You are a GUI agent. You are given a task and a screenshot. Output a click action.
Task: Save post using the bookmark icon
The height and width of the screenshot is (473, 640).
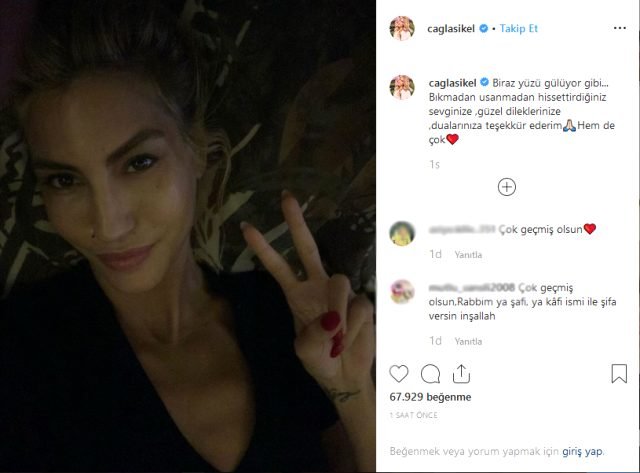click(619, 373)
